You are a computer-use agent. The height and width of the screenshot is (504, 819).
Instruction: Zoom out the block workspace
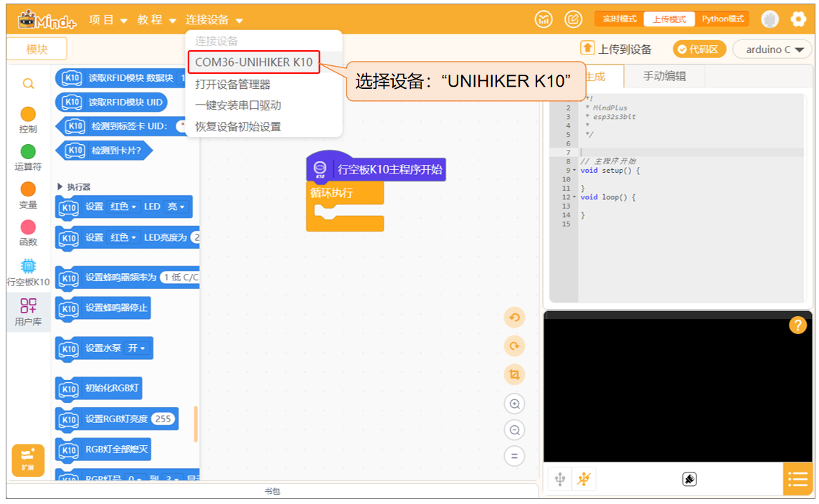[x=514, y=430]
